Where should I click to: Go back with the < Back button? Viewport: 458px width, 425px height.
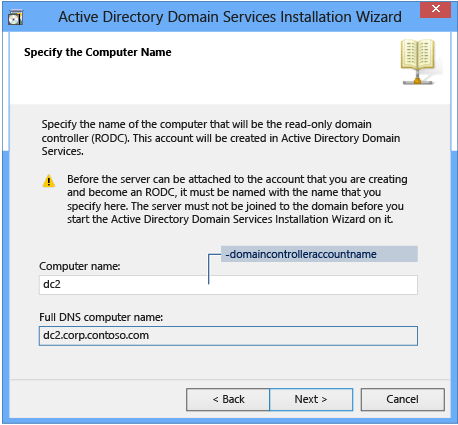click(x=228, y=399)
